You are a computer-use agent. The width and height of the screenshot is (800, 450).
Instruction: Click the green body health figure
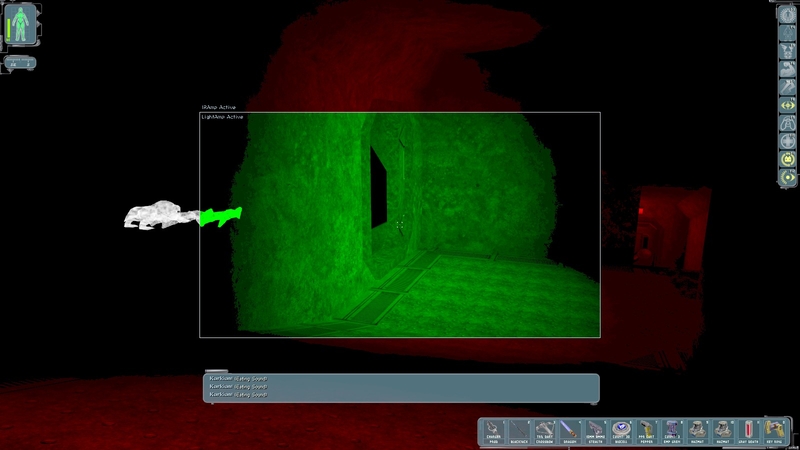point(21,24)
